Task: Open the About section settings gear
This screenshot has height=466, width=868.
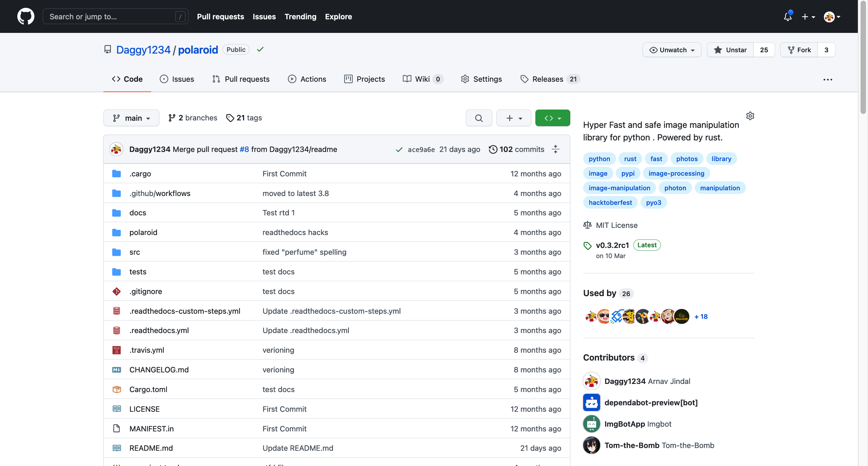Action: click(750, 116)
